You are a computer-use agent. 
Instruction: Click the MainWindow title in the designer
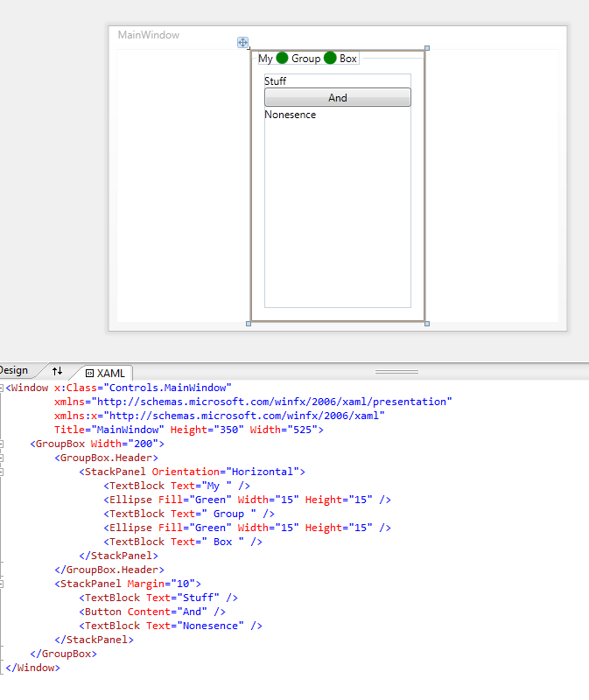149,35
